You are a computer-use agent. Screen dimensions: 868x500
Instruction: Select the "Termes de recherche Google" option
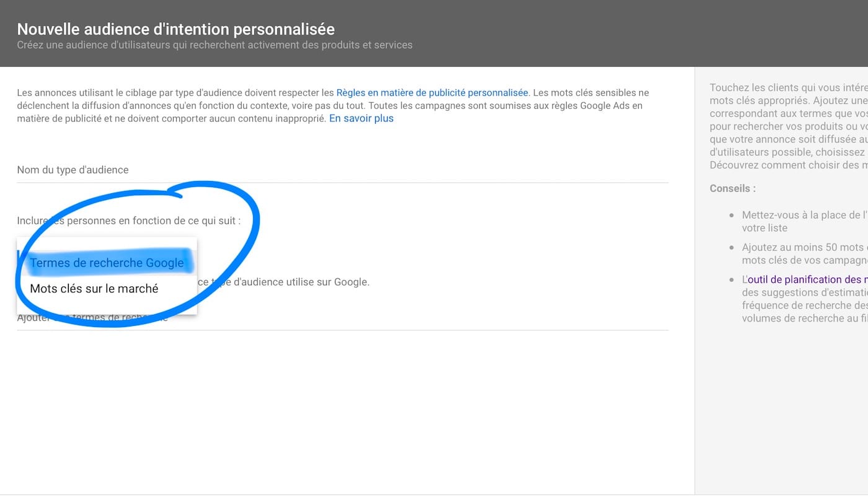(x=107, y=263)
